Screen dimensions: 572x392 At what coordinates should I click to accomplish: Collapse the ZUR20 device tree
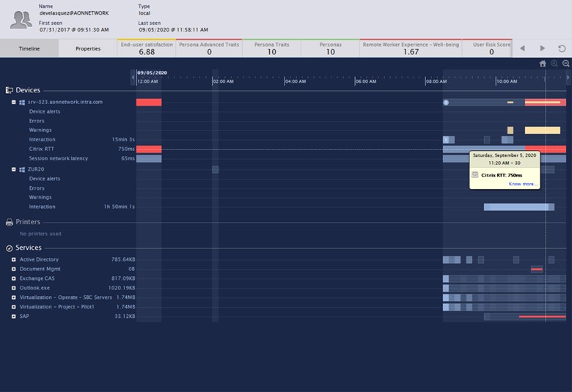coord(13,169)
